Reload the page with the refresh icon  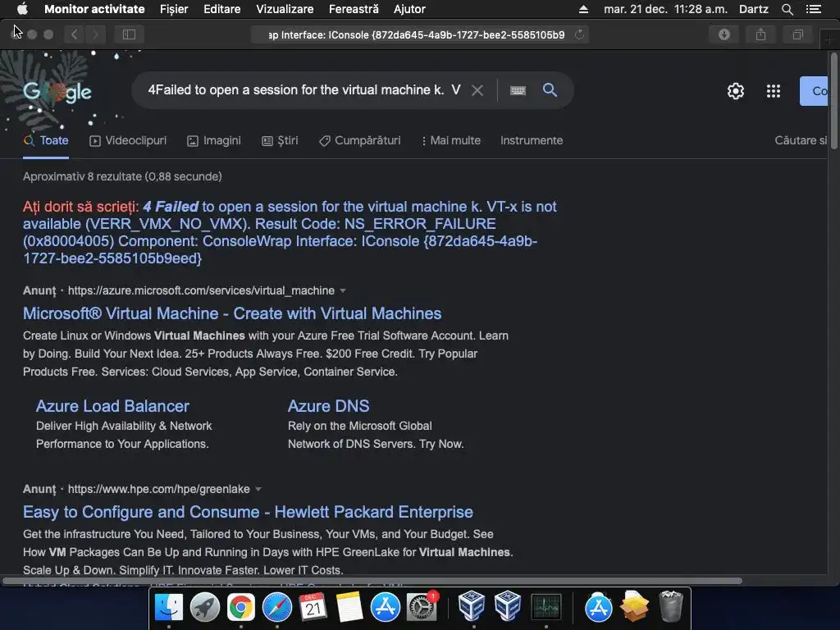pyautogui.click(x=579, y=34)
